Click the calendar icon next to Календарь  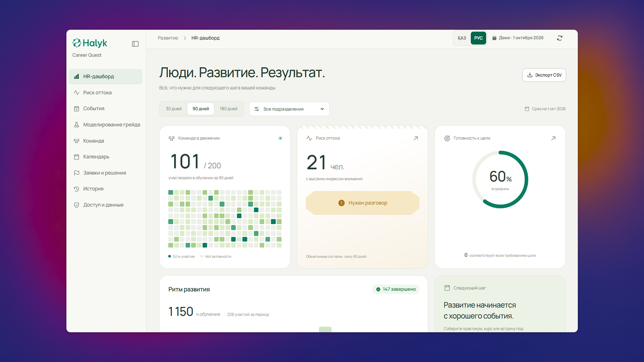click(x=77, y=157)
